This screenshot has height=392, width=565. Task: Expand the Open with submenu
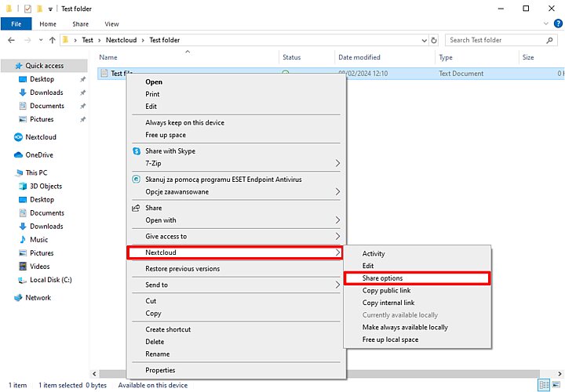click(236, 220)
